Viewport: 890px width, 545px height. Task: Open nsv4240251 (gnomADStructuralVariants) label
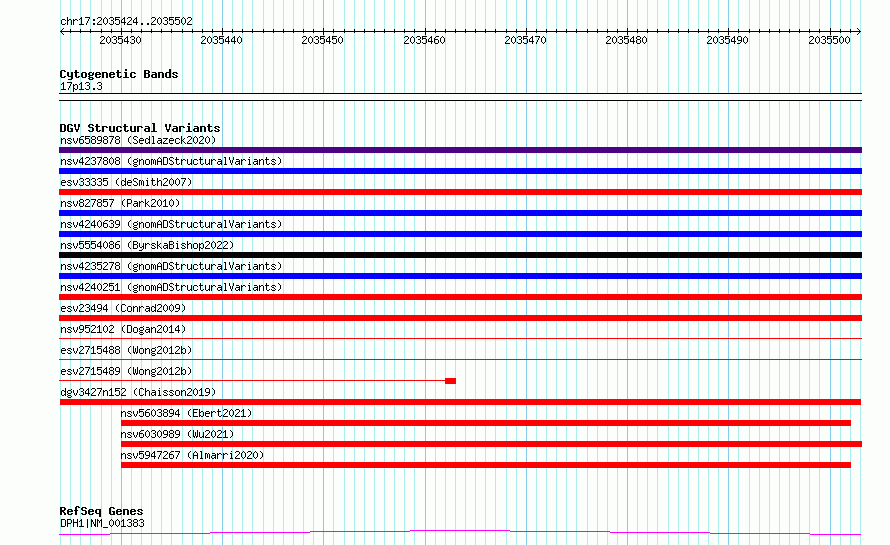(171, 287)
